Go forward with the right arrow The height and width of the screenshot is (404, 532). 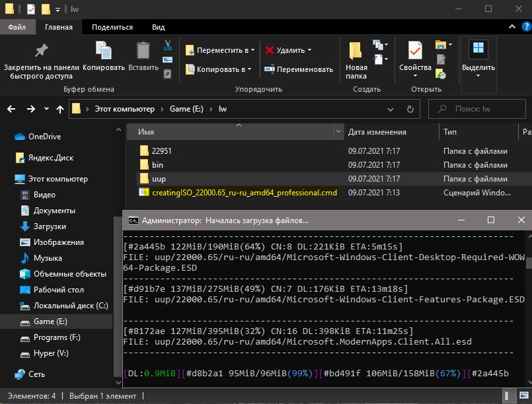[31, 109]
